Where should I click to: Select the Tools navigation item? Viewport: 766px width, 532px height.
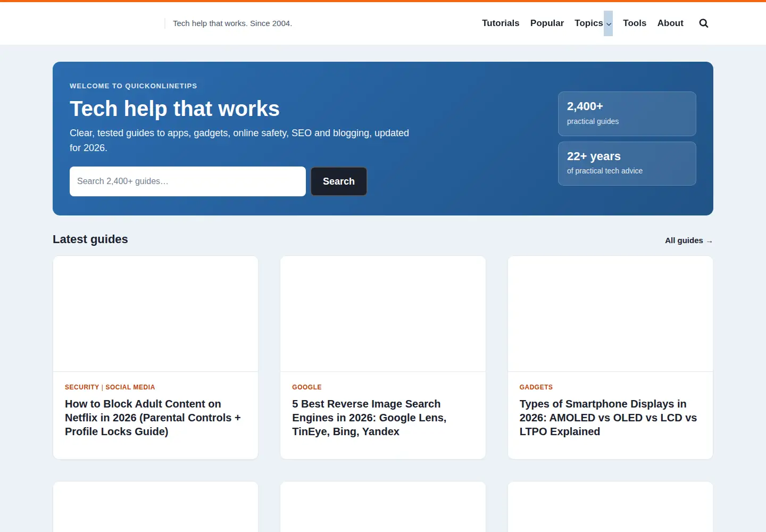point(635,23)
